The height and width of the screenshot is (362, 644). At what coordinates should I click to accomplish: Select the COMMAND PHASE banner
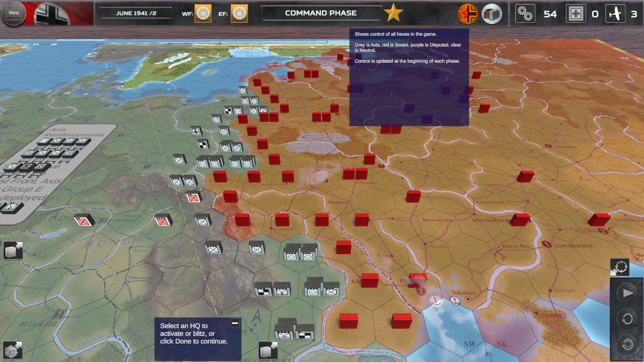pyautogui.click(x=321, y=13)
